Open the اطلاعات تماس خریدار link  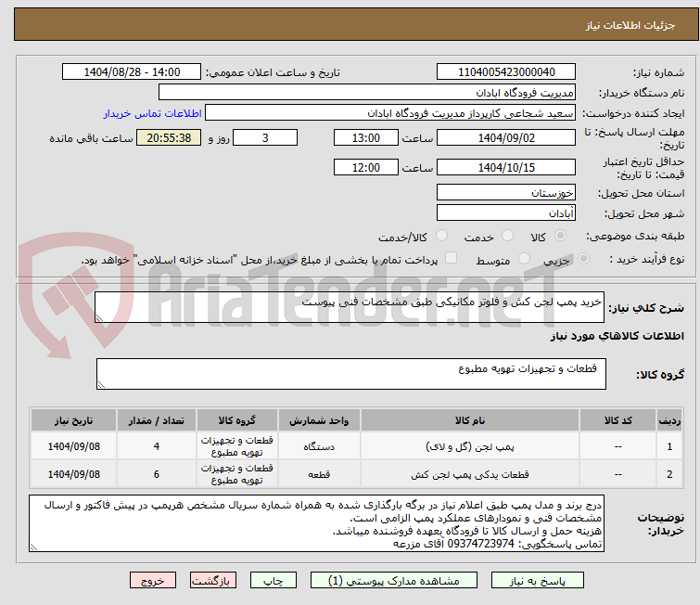click(153, 113)
